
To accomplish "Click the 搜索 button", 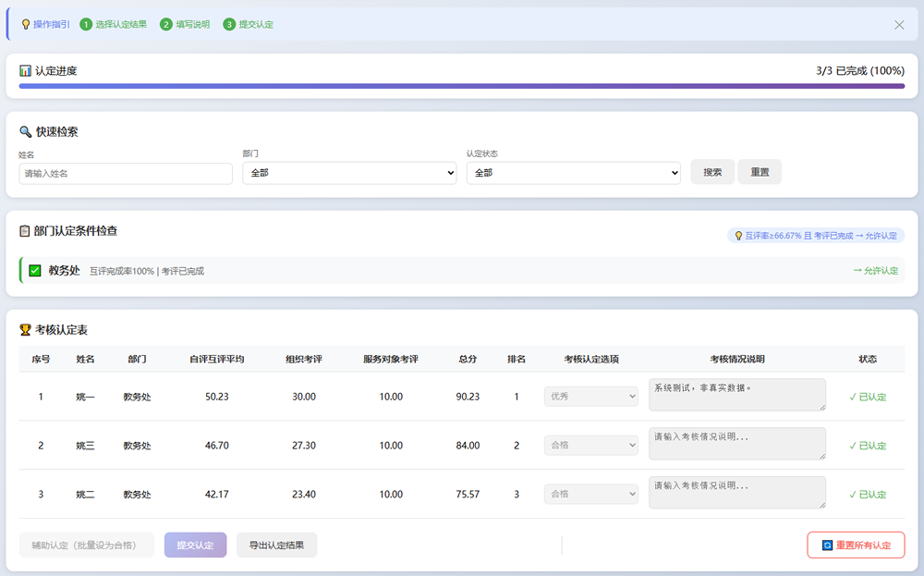I will coord(712,172).
